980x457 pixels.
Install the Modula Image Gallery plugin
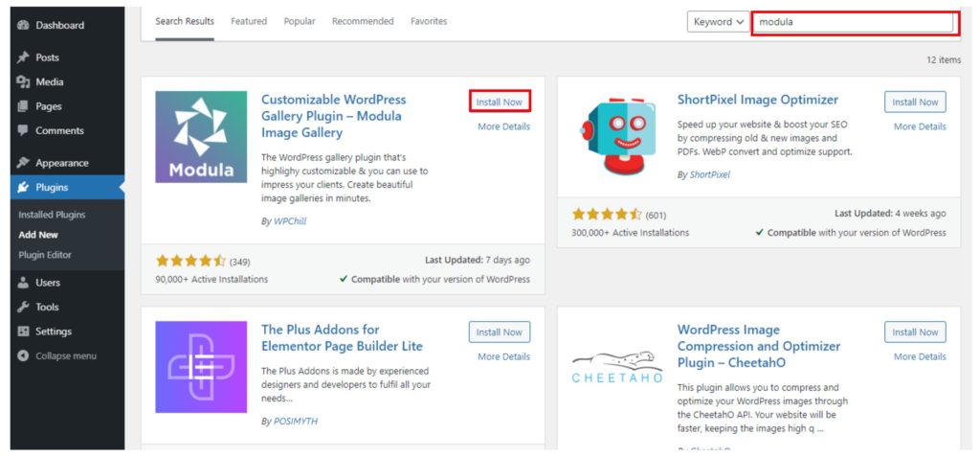[500, 102]
